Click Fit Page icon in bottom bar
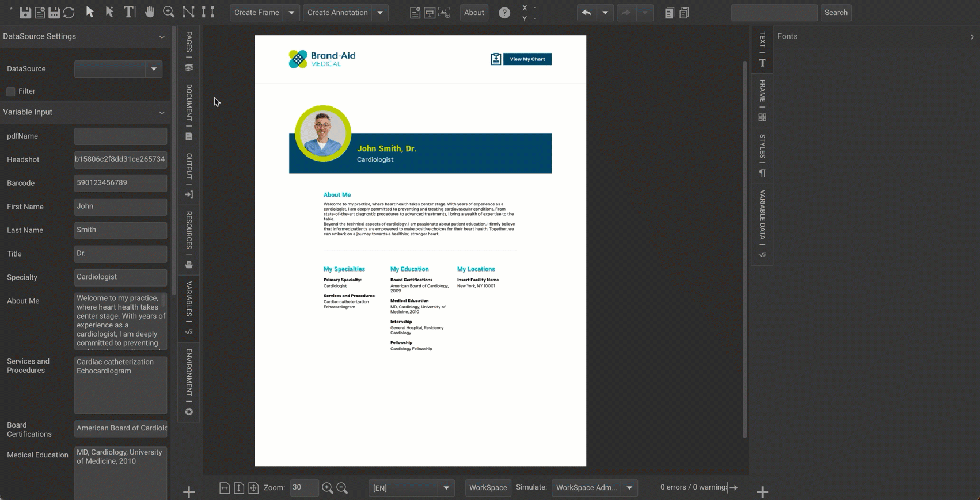The height and width of the screenshot is (500, 980). pos(253,488)
